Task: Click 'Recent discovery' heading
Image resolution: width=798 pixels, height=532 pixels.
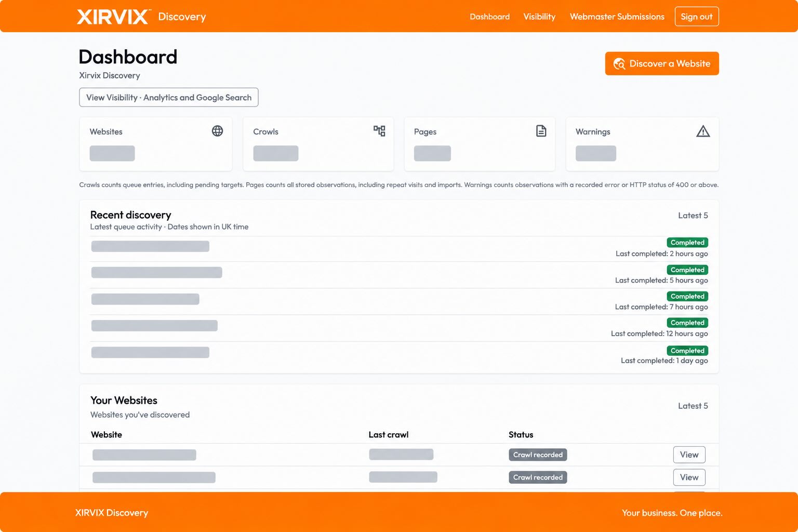Action: [130, 215]
